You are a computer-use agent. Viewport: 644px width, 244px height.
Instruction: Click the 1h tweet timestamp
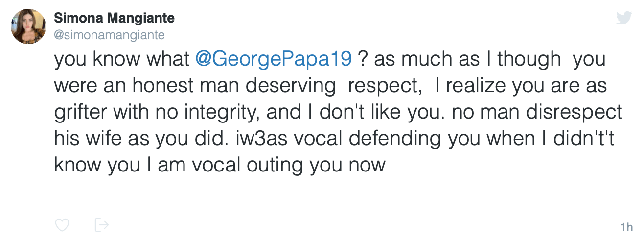click(626, 227)
